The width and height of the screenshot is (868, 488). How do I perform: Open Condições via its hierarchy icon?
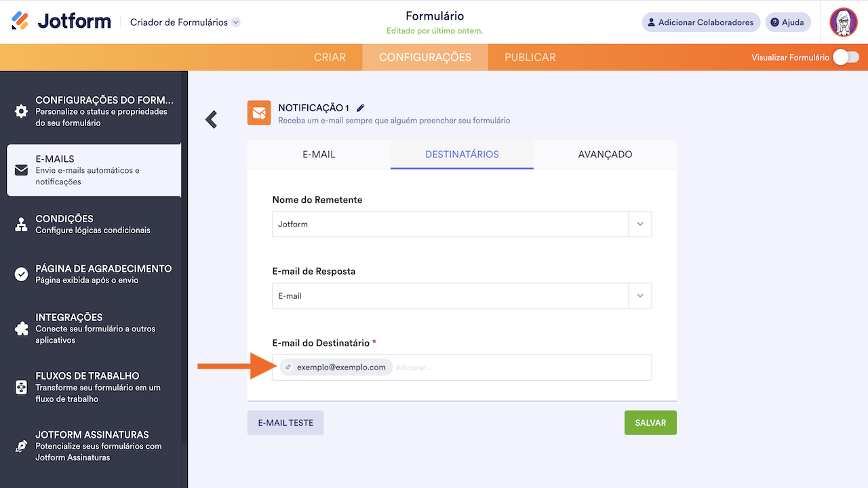(x=21, y=224)
